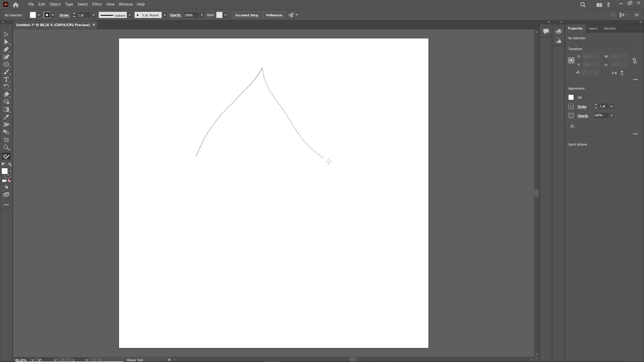Open the File menu
Image resolution: width=644 pixels, height=362 pixels.
click(x=31, y=4)
